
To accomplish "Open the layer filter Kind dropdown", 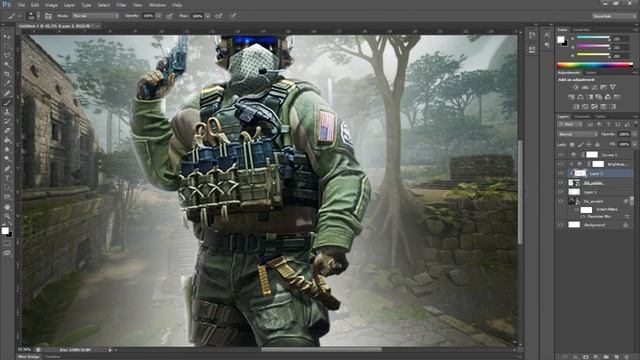I will (x=570, y=124).
